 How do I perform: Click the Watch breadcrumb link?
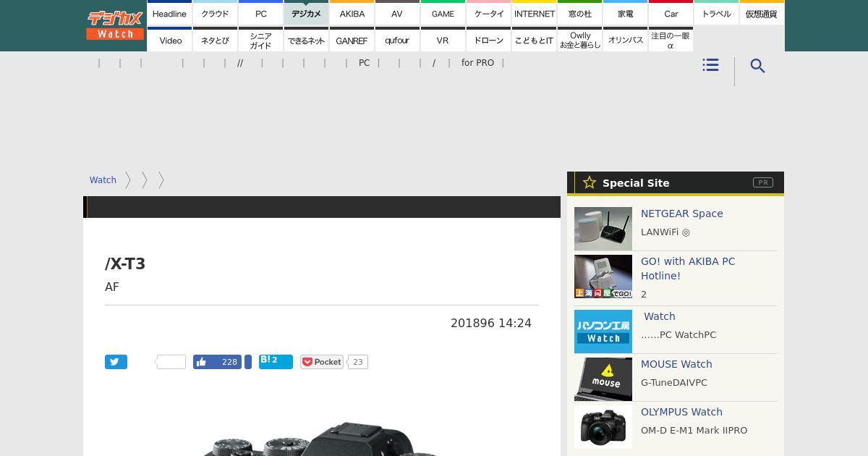coord(103,180)
